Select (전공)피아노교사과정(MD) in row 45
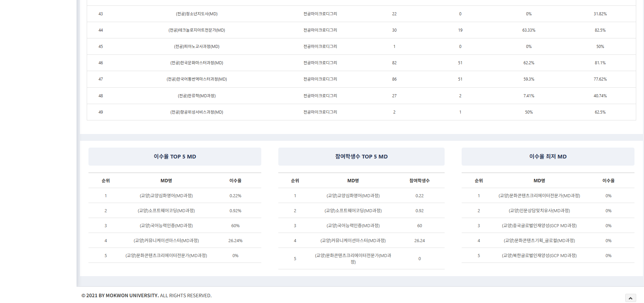The image size is (644, 303). click(197, 47)
